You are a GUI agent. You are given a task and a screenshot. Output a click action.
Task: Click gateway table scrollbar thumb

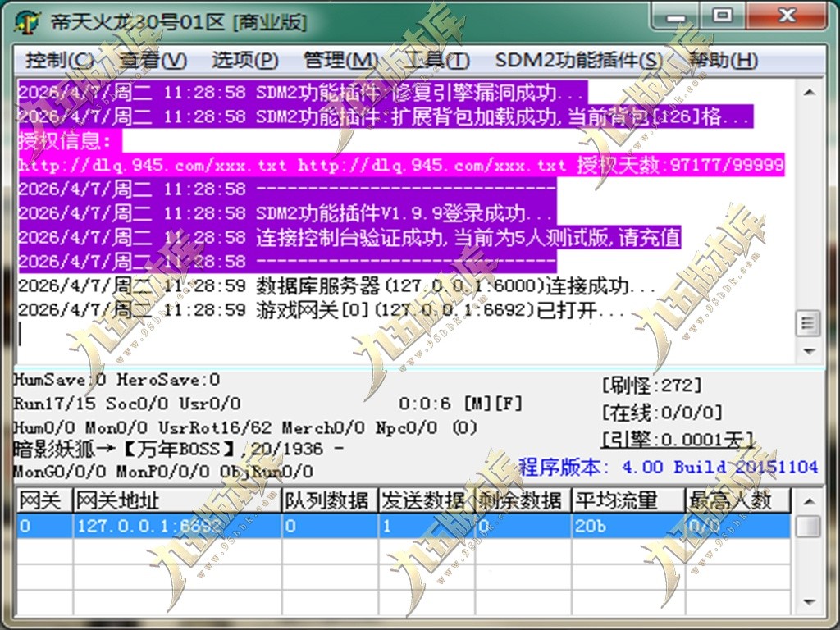click(x=809, y=526)
